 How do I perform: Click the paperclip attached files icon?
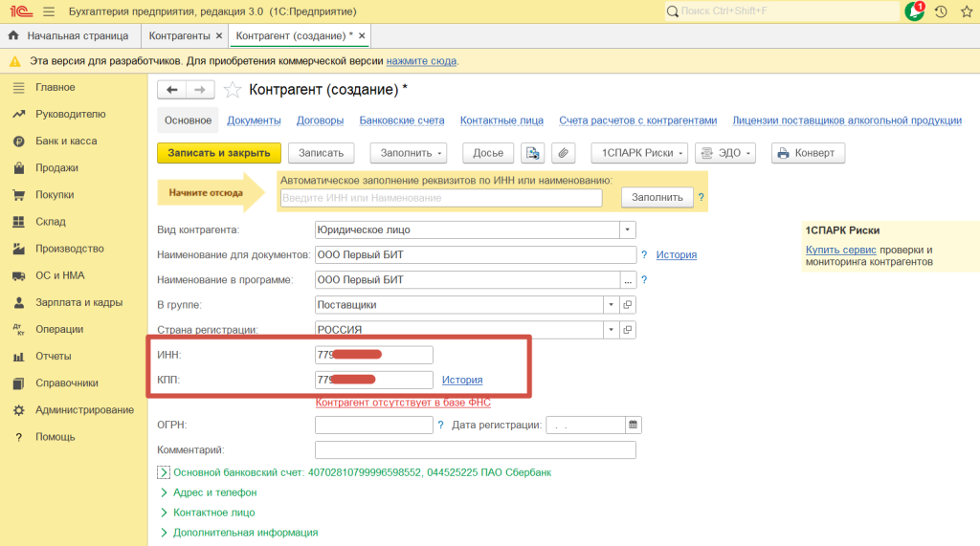coord(563,153)
